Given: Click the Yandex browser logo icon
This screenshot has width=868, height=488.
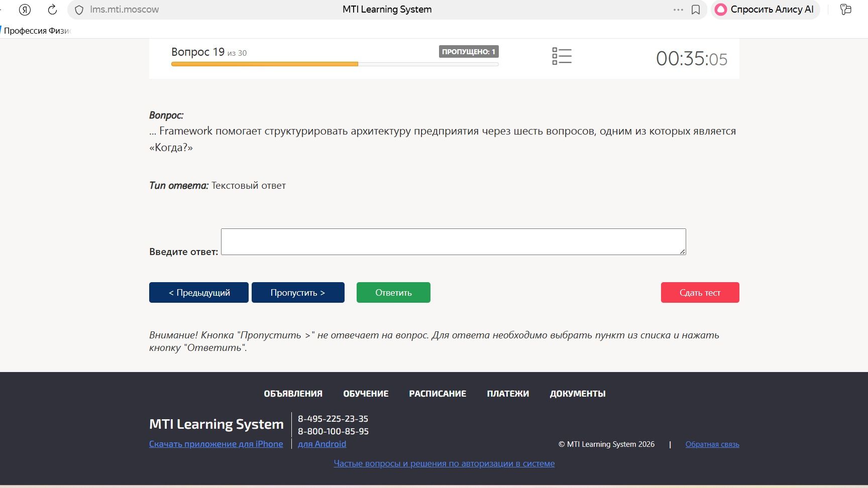Looking at the screenshot, I should click(x=25, y=10).
